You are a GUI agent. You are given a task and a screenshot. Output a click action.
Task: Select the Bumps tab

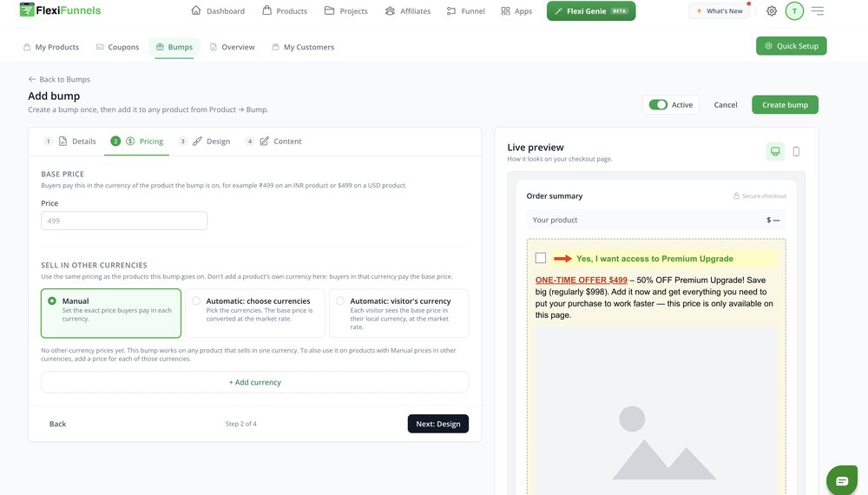[x=174, y=47]
